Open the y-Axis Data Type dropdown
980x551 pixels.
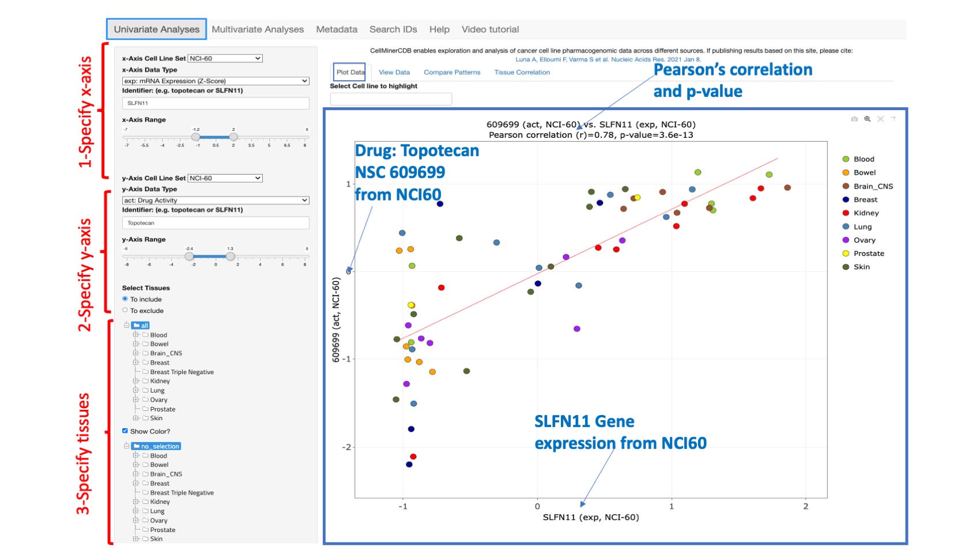215,200
